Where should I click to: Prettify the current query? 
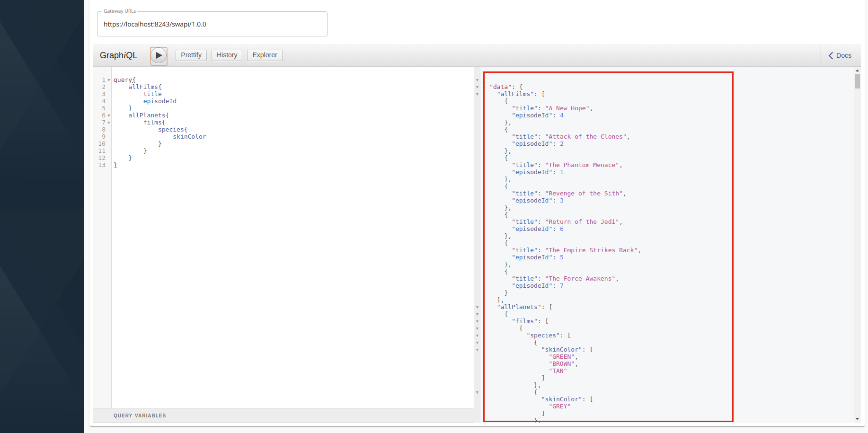191,55
